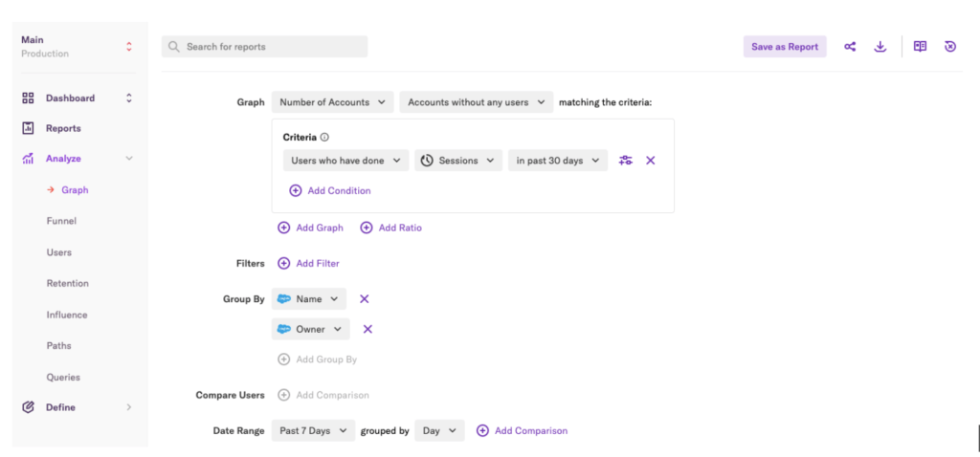Switch the Main Production environment selector
The width and height of the screenshot is (980, 457).
[x=78, y=46]
